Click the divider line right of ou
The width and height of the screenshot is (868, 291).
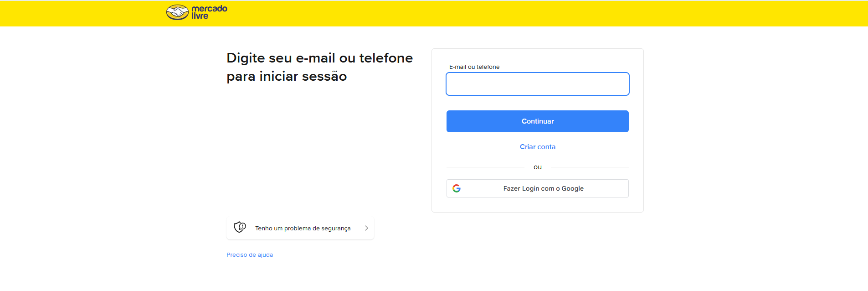[x=590, y=167]
